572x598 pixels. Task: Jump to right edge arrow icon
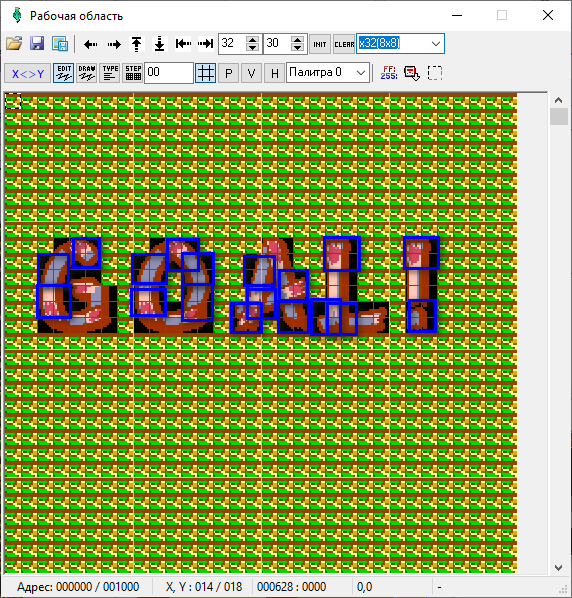pyautogui.click(x=206, y=44)
